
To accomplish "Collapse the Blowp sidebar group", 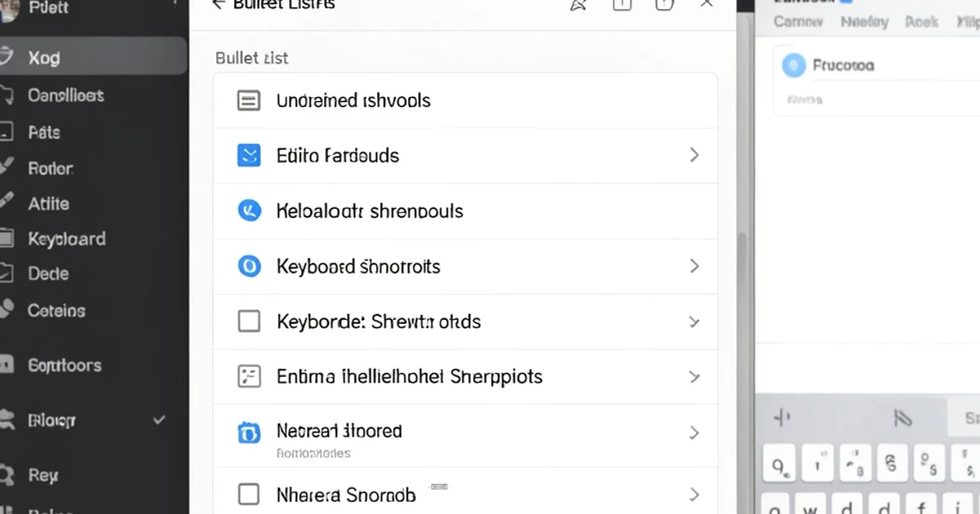I will pos(160,419).
